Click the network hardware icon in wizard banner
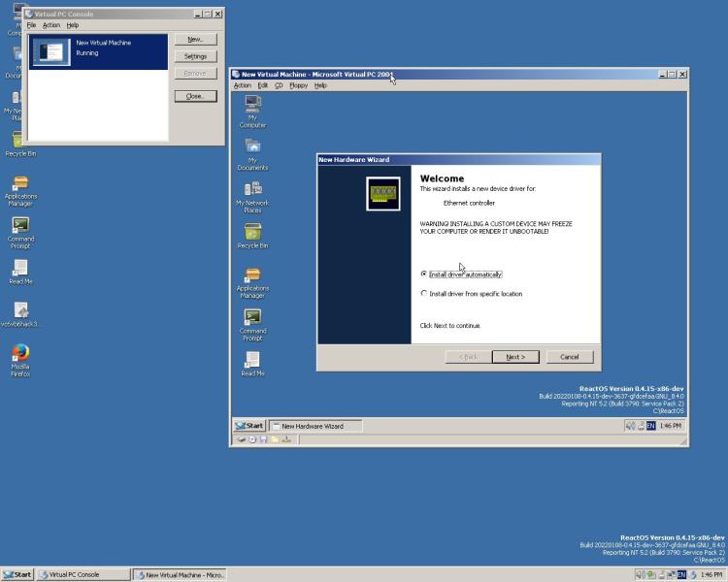Screen dimensions: 728x582 point(383,194)
